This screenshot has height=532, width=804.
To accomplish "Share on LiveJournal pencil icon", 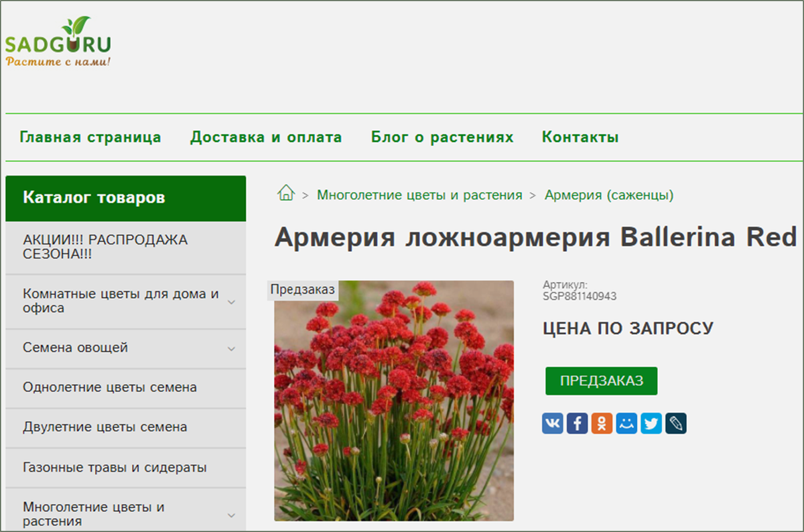I will (x=676, y=423).
